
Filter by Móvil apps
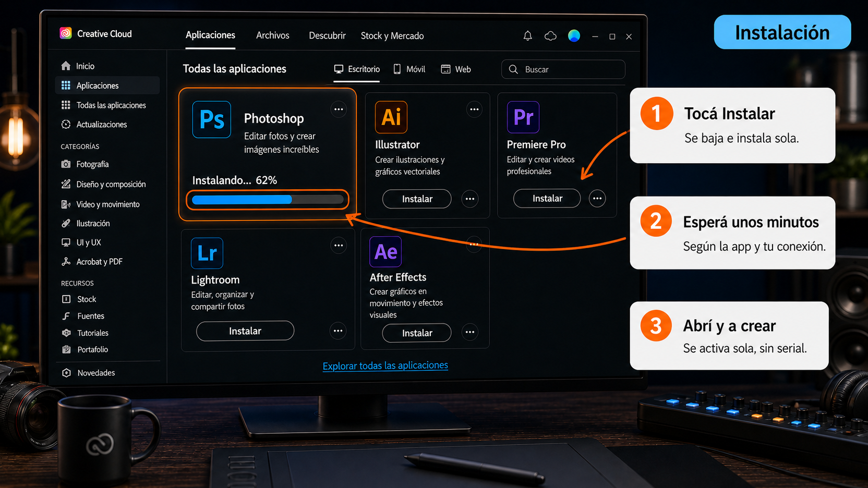click(409, 69)
